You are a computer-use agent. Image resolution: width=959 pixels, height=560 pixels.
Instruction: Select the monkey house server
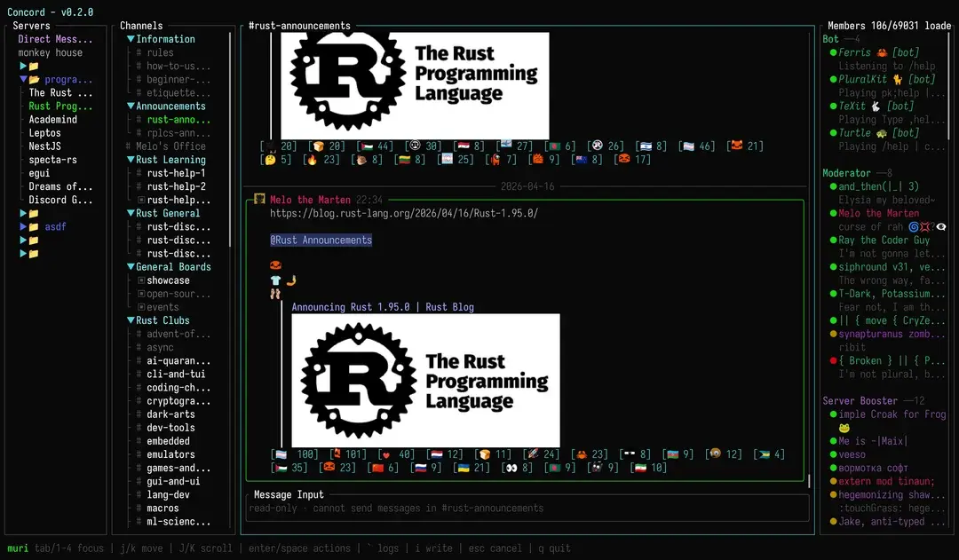click(50, 52)
